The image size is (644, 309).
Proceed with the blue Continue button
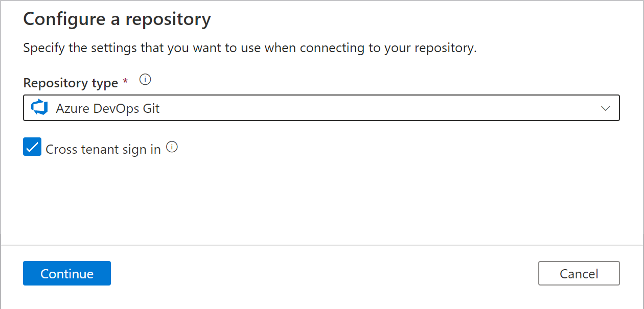pyautogui.click(x=67, y=273)
